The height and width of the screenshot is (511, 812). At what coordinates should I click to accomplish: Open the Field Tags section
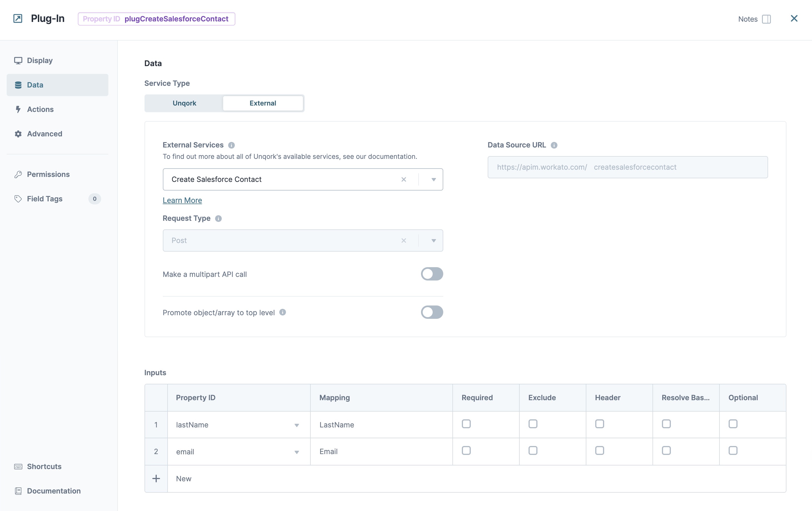57,199
